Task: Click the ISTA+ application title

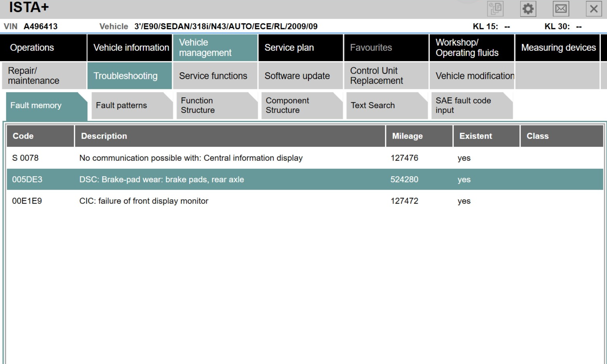Action: [x=29, y=7]
